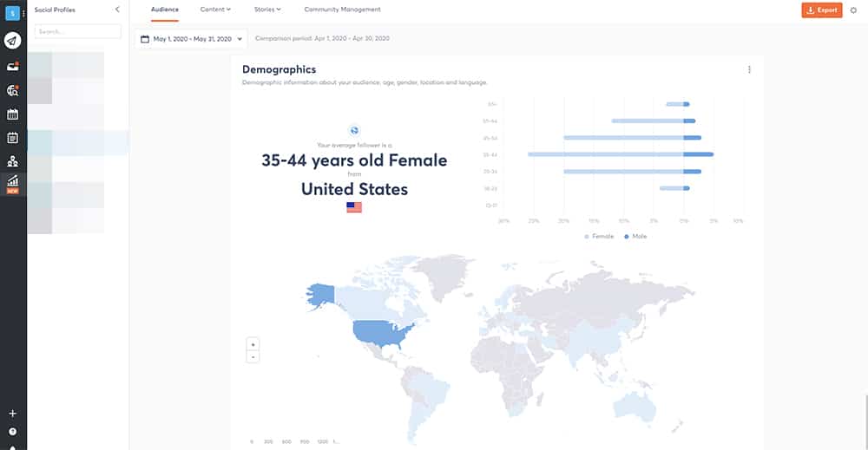Click the Social Profiles search field

(x=77, y=31)
